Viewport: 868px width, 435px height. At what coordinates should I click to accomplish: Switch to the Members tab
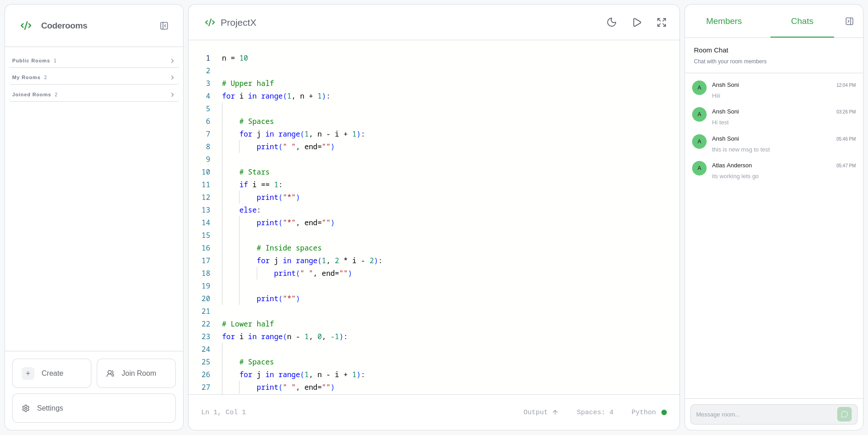click(x=723, y=21)
